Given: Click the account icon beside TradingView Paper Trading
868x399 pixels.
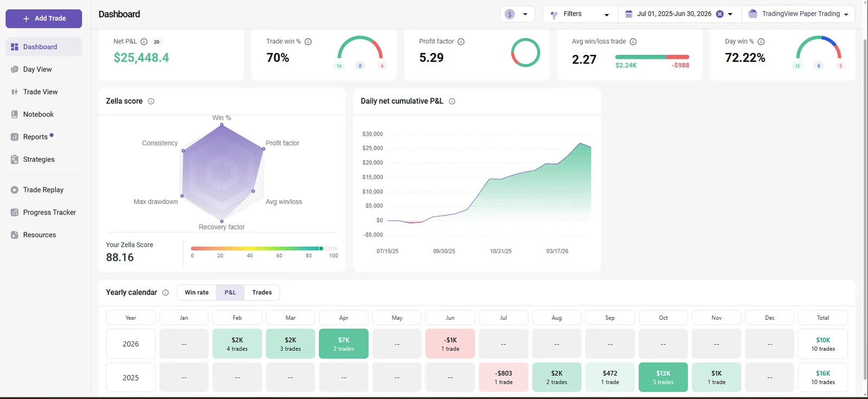Looking at the screenshot, I should (752, 14).
